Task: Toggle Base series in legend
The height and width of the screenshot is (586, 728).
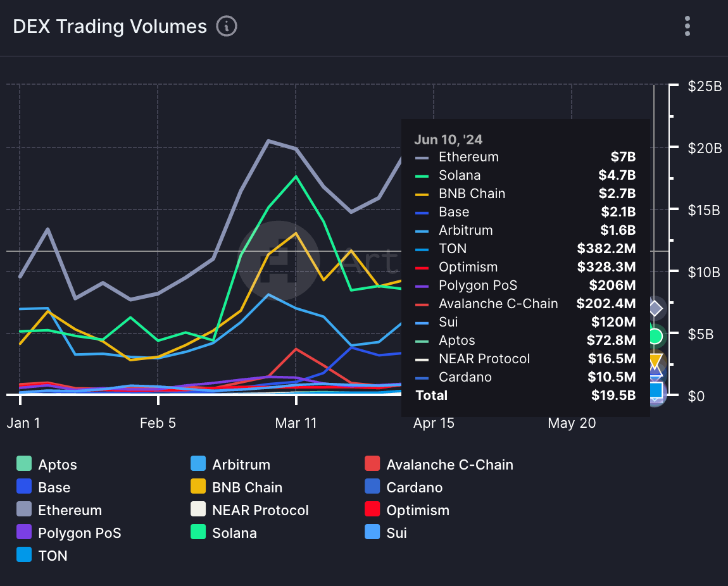Action: (x=44, y=487)
